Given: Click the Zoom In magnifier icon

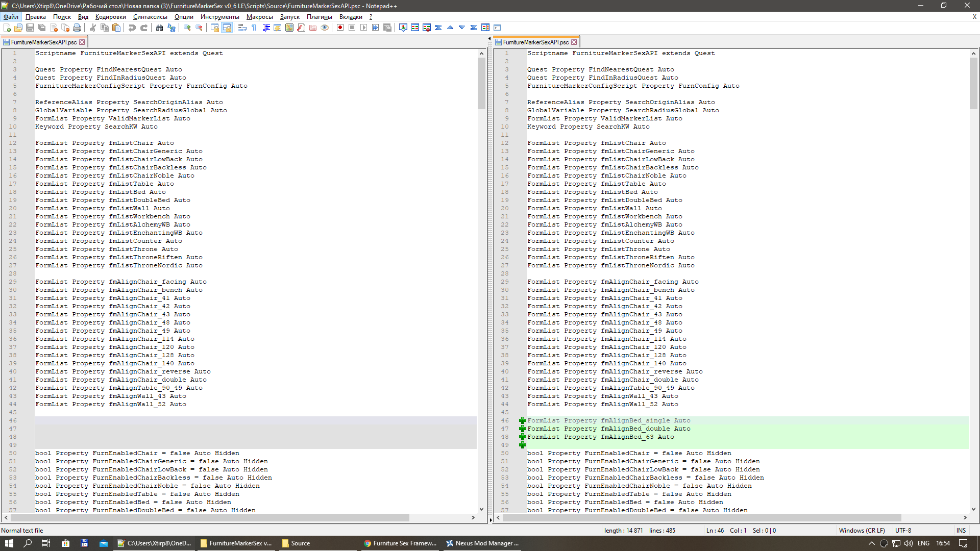Looking at the screenshot, I should (x=187, y=28).
